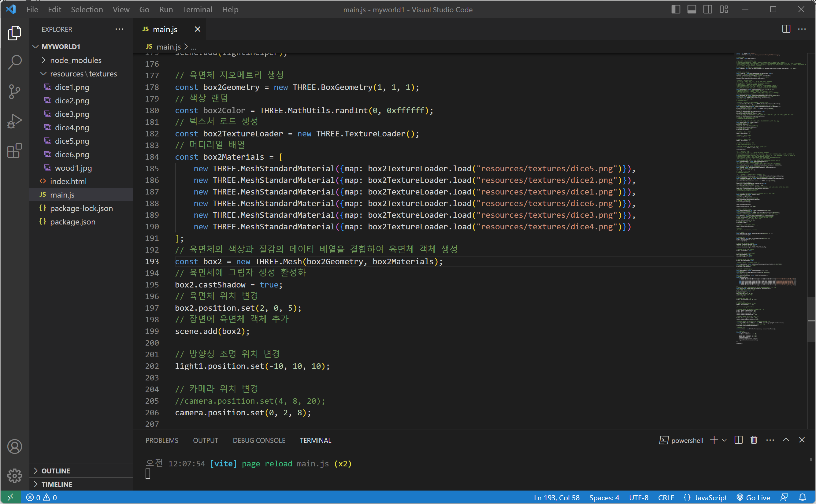The height and width of the screenshot is (504, 816).
Task: Open the Search view in activity bar
Action: click(14, 62)
